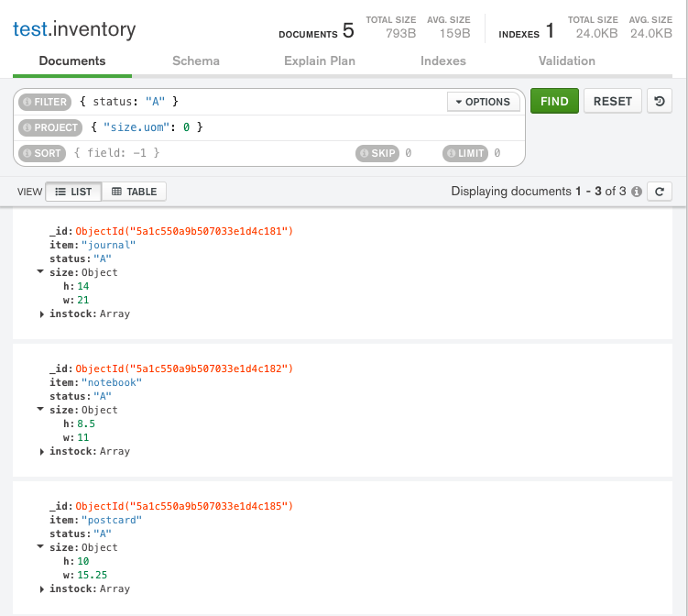Expand the instock array in notebook document

pyautogui.click(x=41, y=451)
